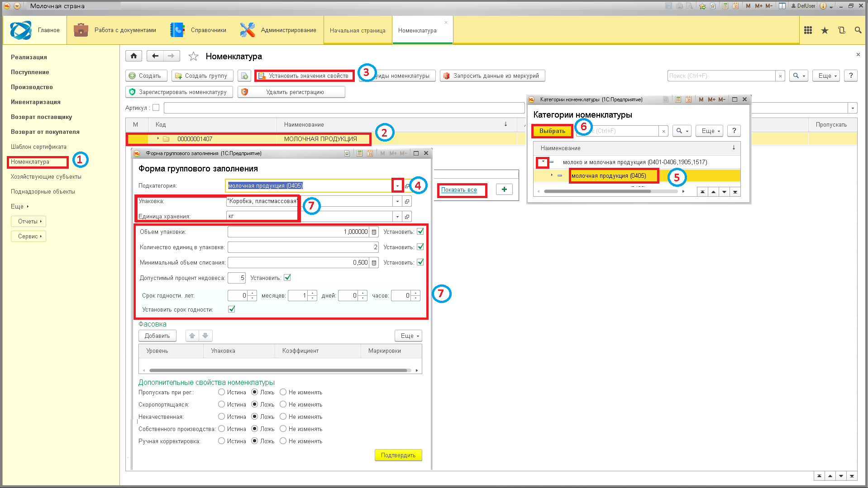The width and height of the screenshot is (868, 488).
Task: Open the functions menu grid icon
Action: pos(808,30)
